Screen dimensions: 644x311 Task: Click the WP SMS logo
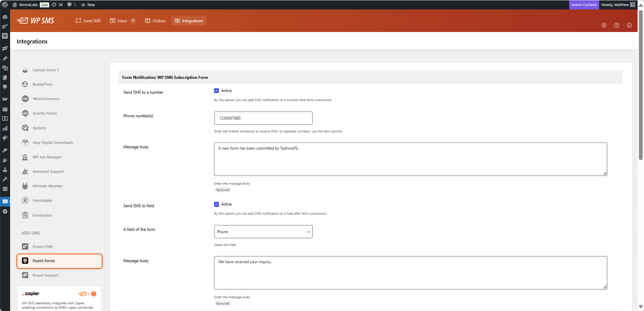35,21
